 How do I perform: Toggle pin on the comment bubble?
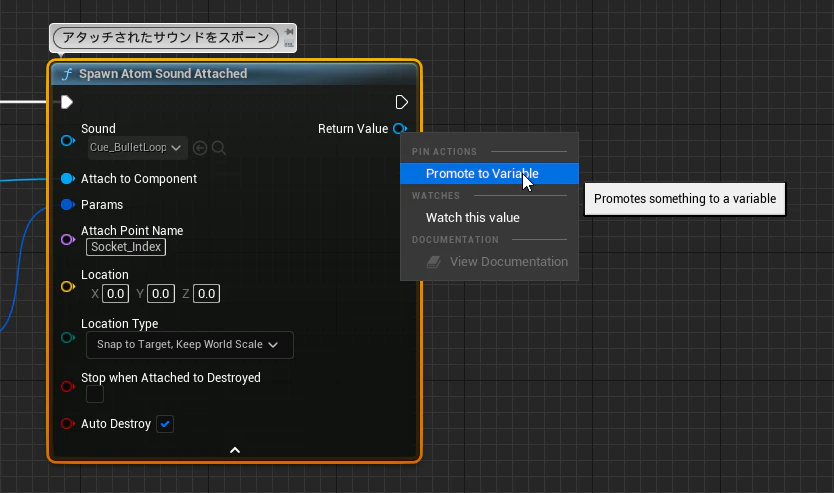pos(289,32)
